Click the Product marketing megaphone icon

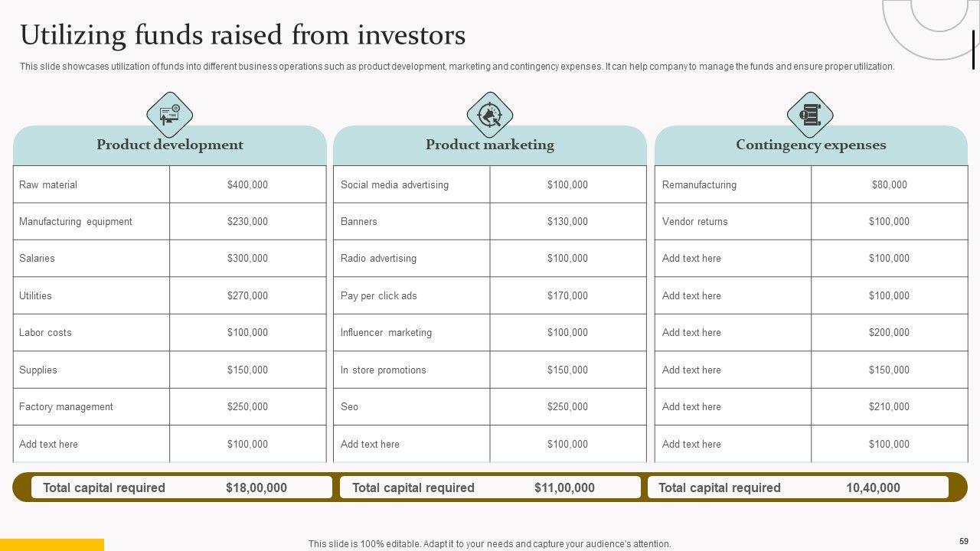coord(489,115)
